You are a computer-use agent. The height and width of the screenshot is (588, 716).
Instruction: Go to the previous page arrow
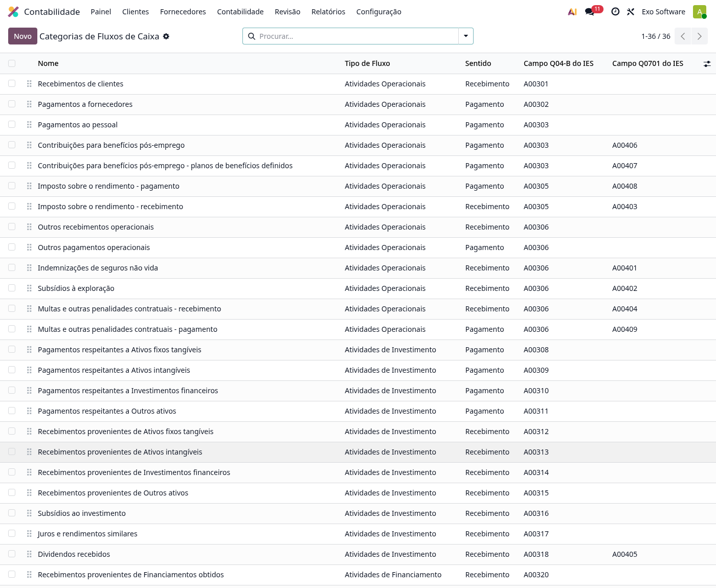683,36
